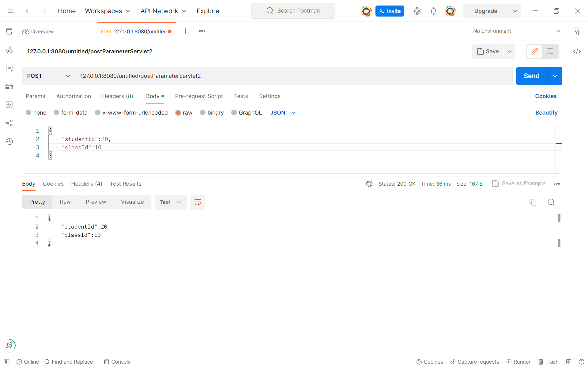Open History in the sidebar

[9, 142]
